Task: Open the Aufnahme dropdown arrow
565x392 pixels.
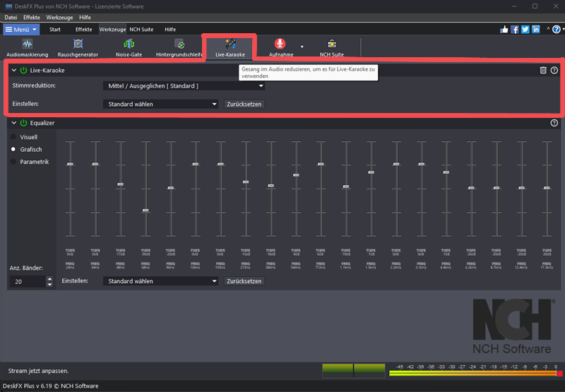Action: 302,47
